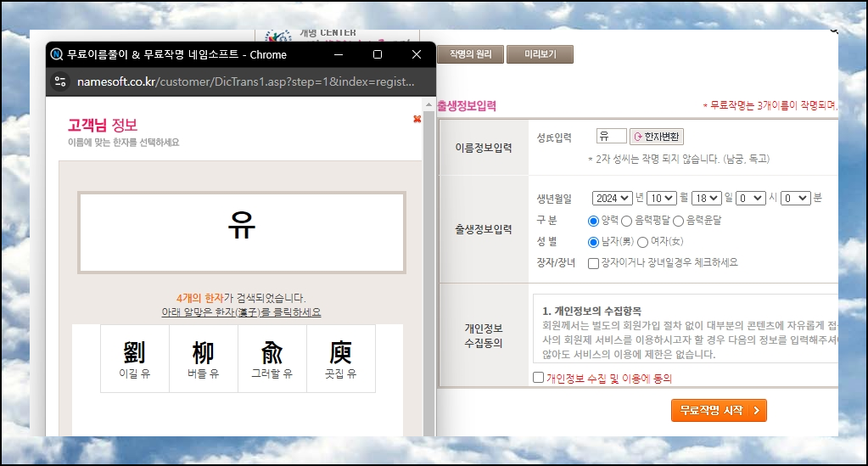Screen dimensions: 868x466
Task: Click the Namesoft favicon in Chrome title bar
Action: tap(57, 54)
